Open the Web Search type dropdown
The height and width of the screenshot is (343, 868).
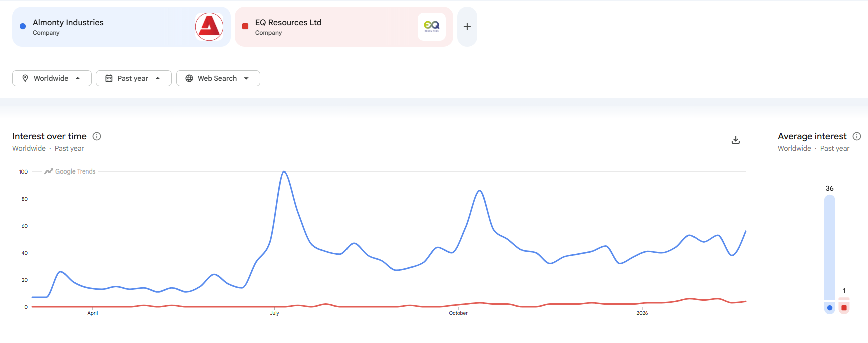pos(218,78)
